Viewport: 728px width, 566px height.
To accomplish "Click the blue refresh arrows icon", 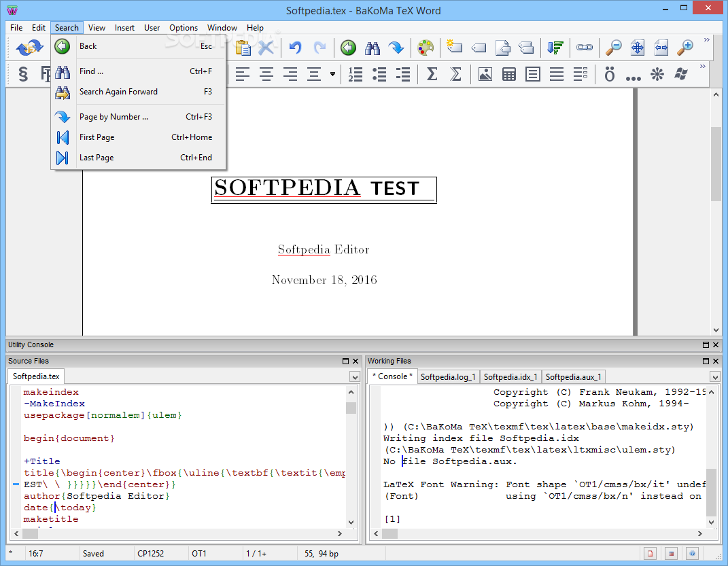I will pyautogui.click(x=29, y=48).
